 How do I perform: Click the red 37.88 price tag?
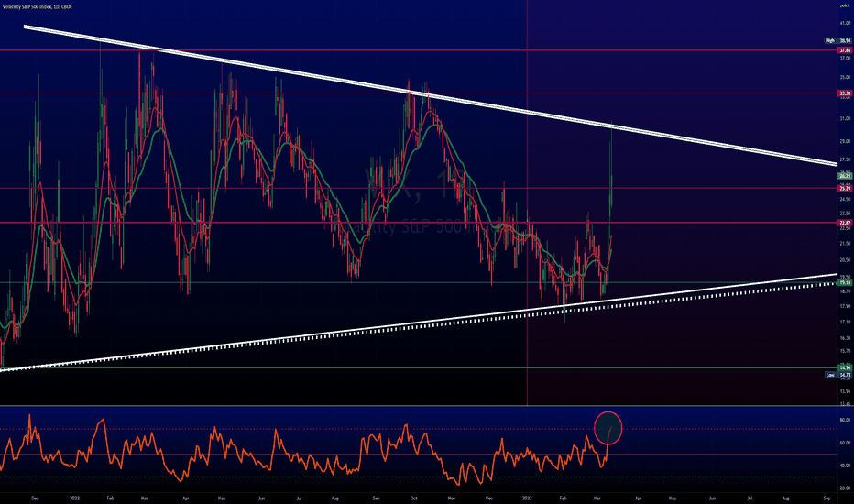click(845, 50)
